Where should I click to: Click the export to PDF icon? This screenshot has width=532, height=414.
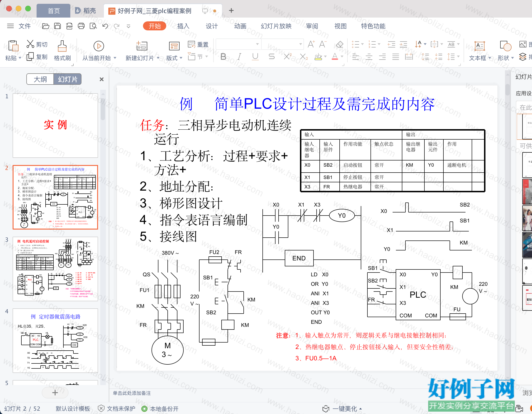[69, 26]
